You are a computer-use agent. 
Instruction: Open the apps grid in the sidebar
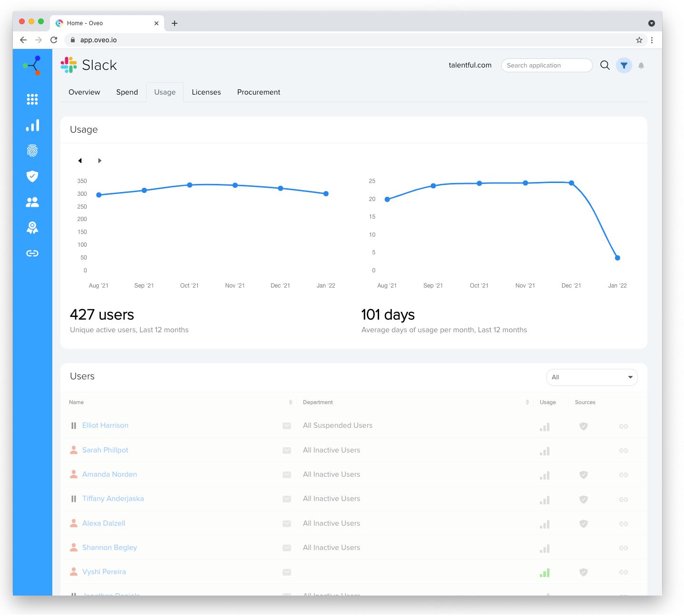[x=32, y=99]
